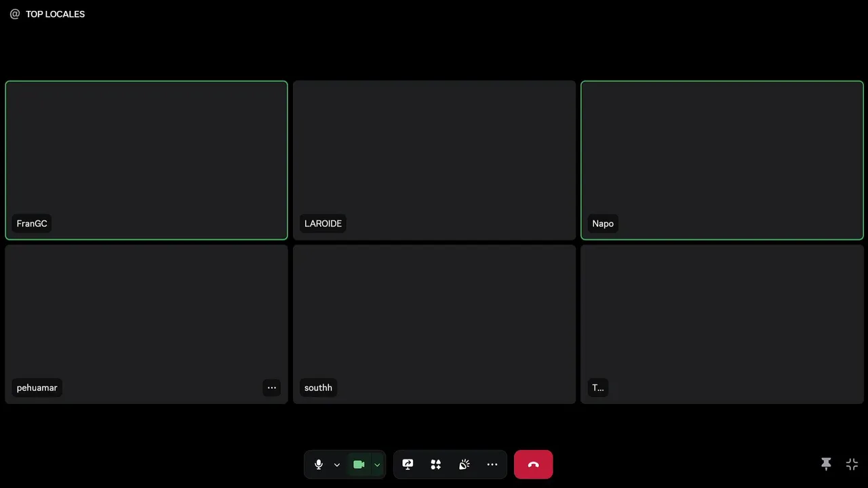Click the TOP LOCALES channel title
The width and height of the screenshot is (868, 488).
point(55,14)
